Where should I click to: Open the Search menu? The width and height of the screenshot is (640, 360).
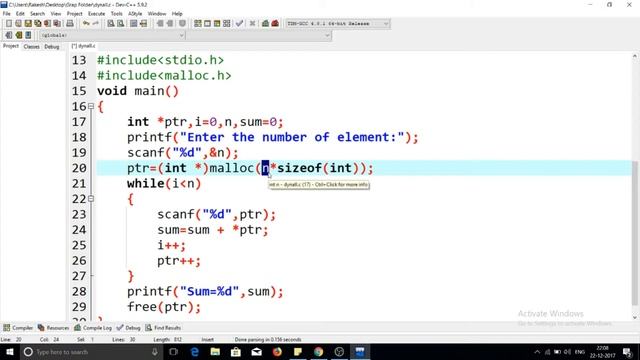click(38, 13)
